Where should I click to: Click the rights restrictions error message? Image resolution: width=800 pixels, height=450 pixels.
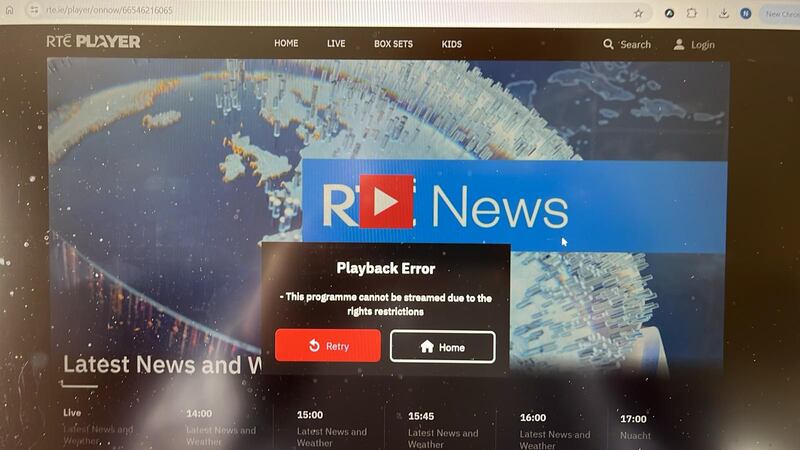click(386, 304)
